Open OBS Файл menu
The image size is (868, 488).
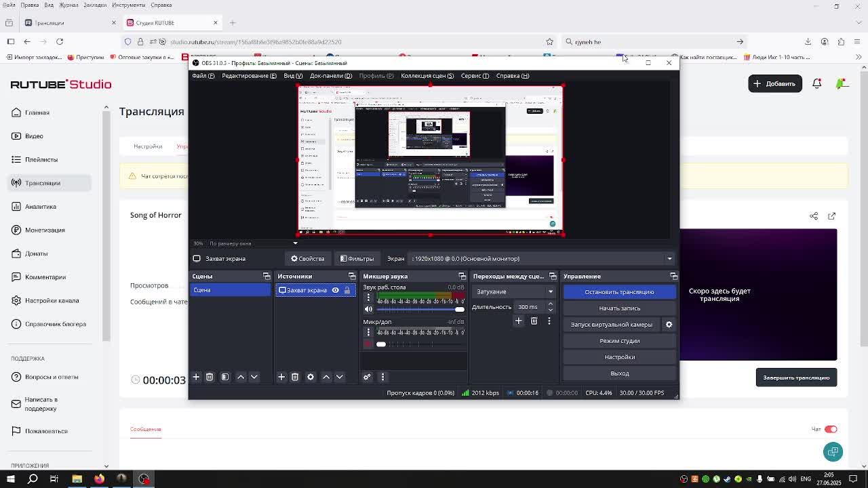click(203, 76)
